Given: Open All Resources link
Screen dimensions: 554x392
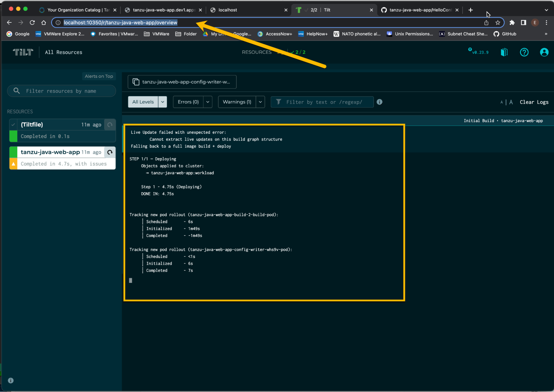Looking at the screenshot, I should pos(63,52).
